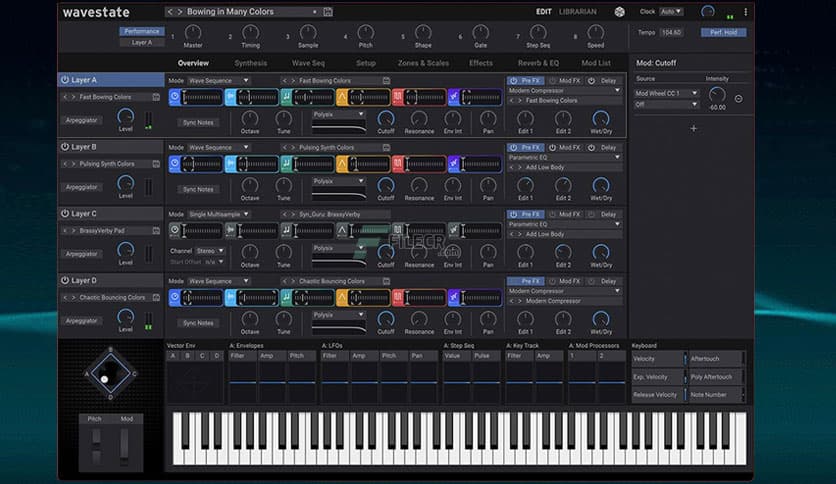Toggle Layer C power button
This screenshot has height=484, width=836.
[65, 213]
